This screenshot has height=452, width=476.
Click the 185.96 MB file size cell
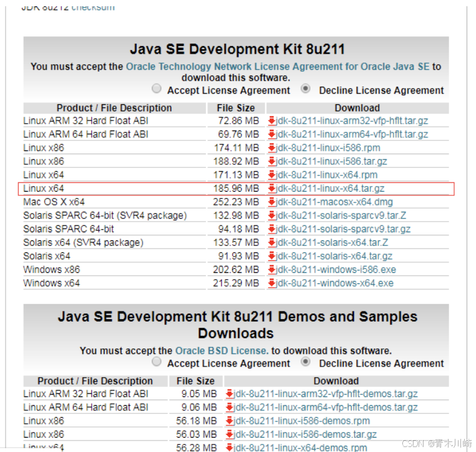236,189
